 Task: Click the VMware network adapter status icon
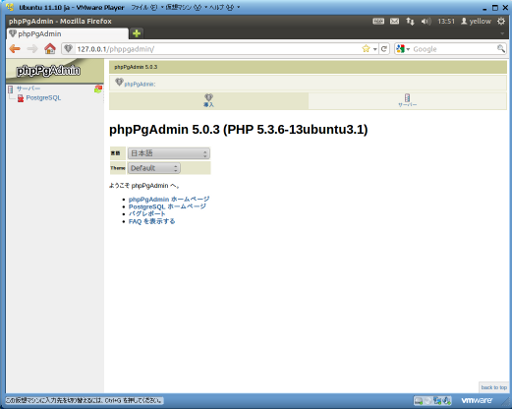point(437,400)
